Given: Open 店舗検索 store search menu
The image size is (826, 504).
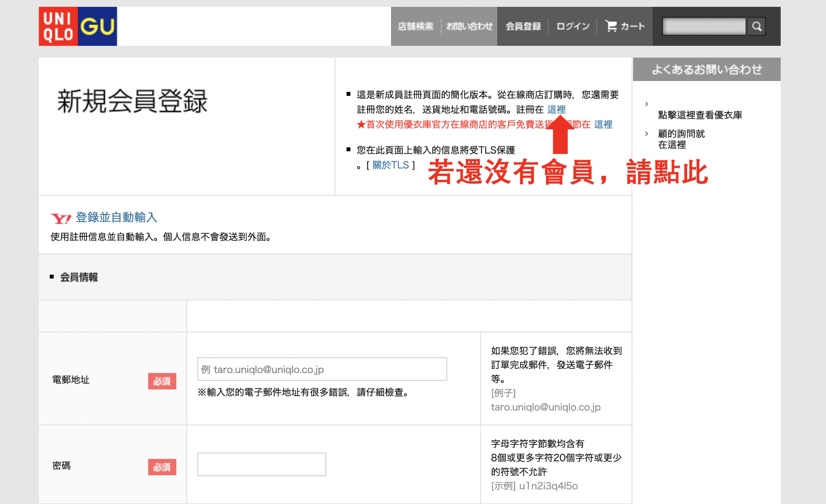Looking at the screenshot, I should coord(415,26).
